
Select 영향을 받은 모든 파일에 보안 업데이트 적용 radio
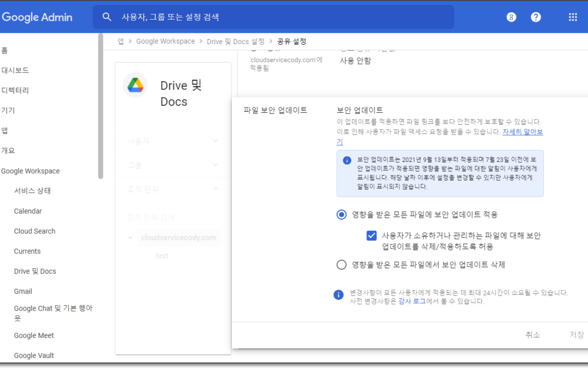click(x=341, y=214)
